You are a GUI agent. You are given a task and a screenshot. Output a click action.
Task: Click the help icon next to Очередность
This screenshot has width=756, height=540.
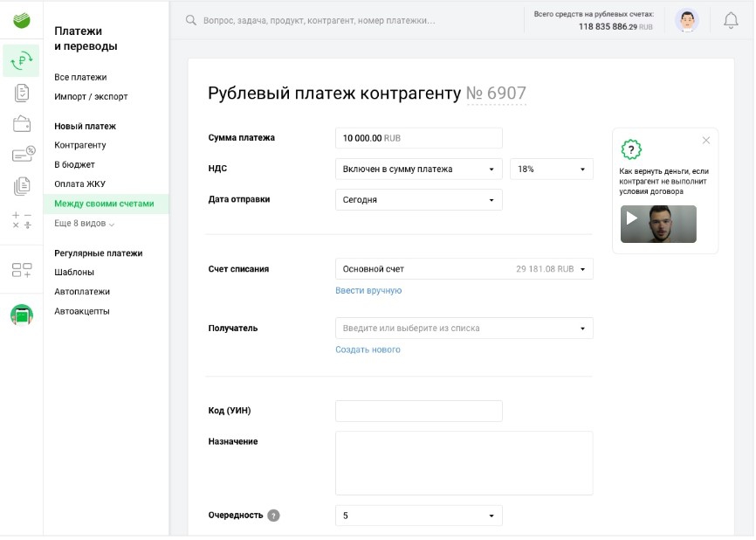[273, 516]
